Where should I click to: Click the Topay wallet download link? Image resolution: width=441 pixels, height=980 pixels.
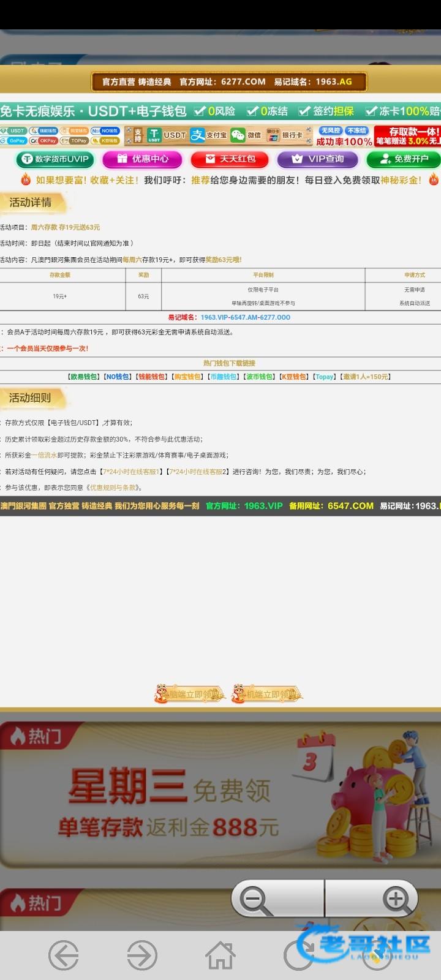point(325,377)
